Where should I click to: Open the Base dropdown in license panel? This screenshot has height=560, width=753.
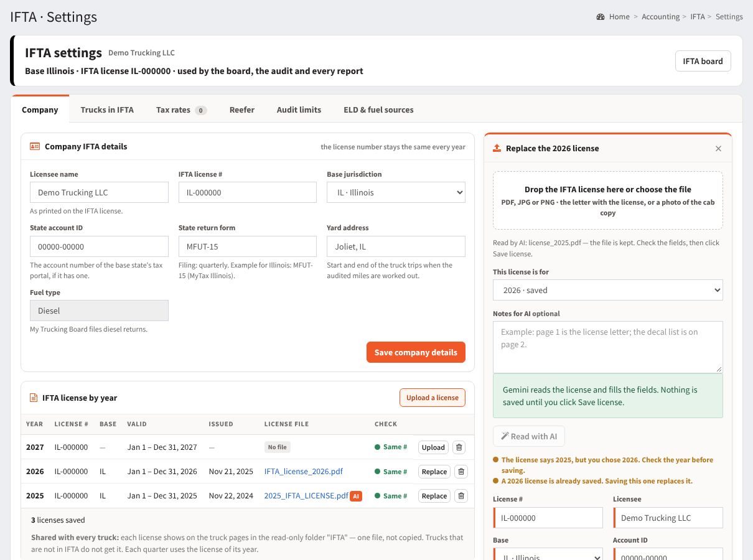pyautogui.click(x=548, y=554)
